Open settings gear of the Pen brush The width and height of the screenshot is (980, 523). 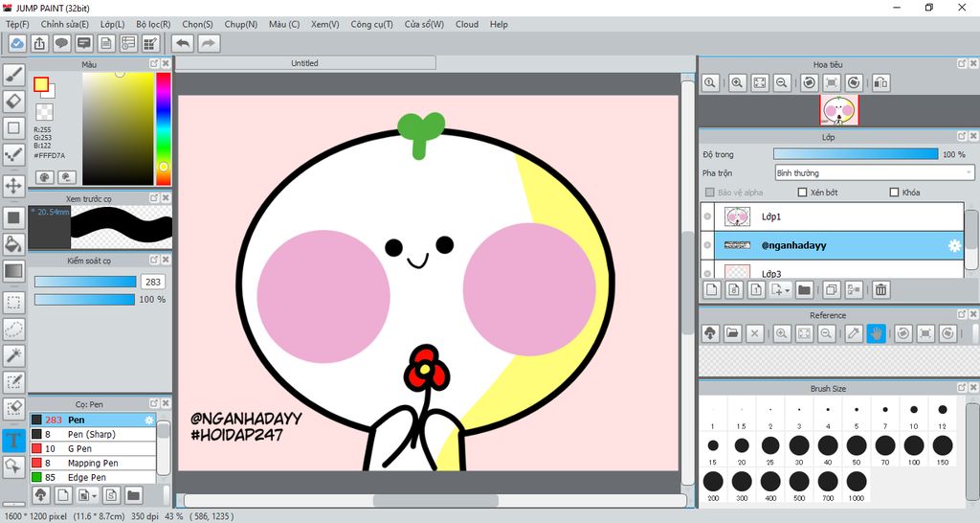148,420
